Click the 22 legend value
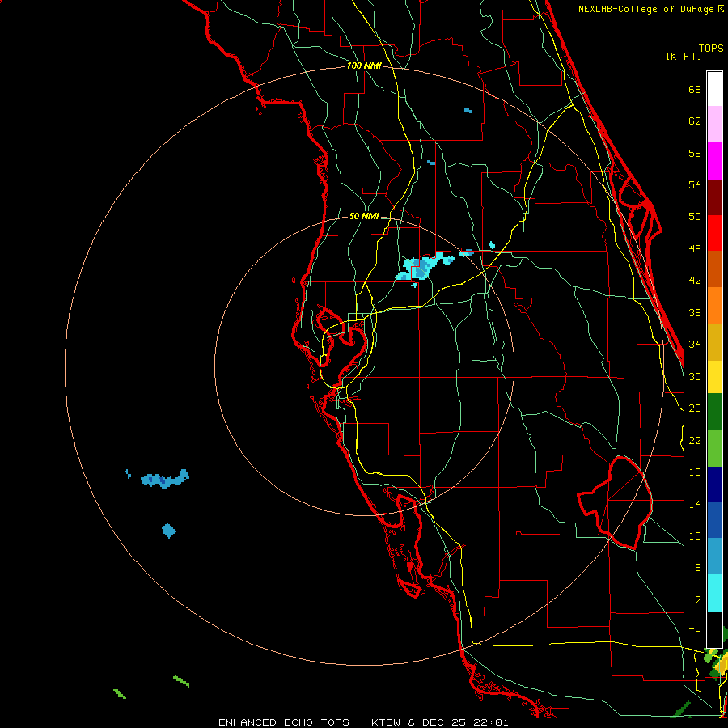The width and height of the screenshot is (728, 728). pyautogui.click(x=695, y=441)
